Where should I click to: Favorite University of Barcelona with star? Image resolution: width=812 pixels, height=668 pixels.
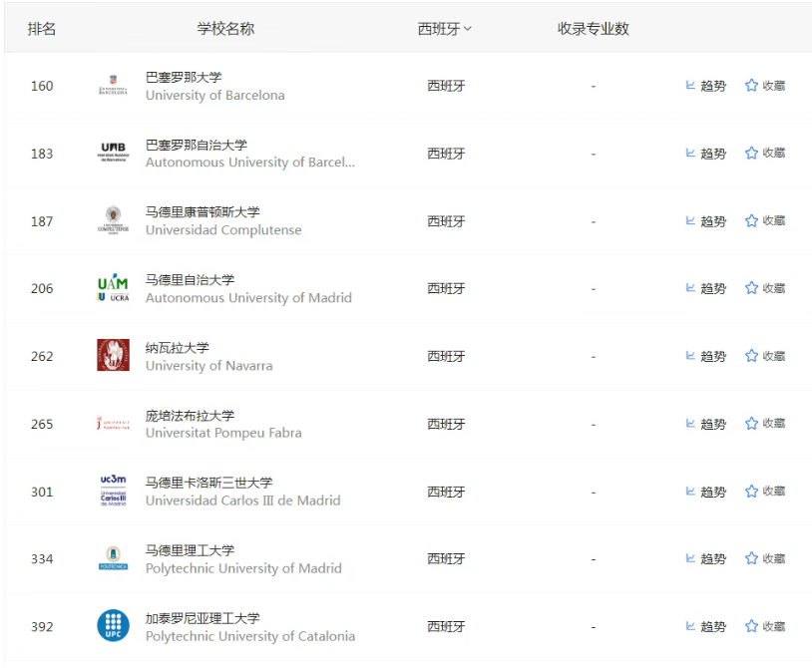[x=765, y=86]
